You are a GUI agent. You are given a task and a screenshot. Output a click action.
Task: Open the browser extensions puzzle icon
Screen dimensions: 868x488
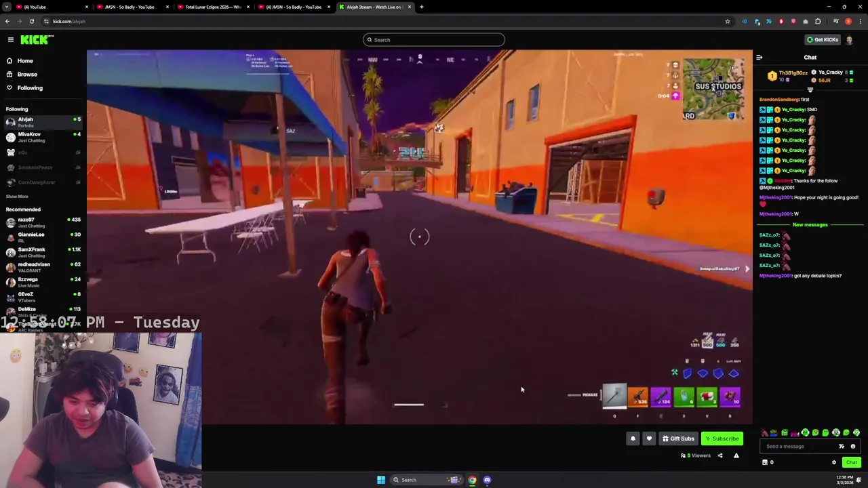(x=818, y=22)
